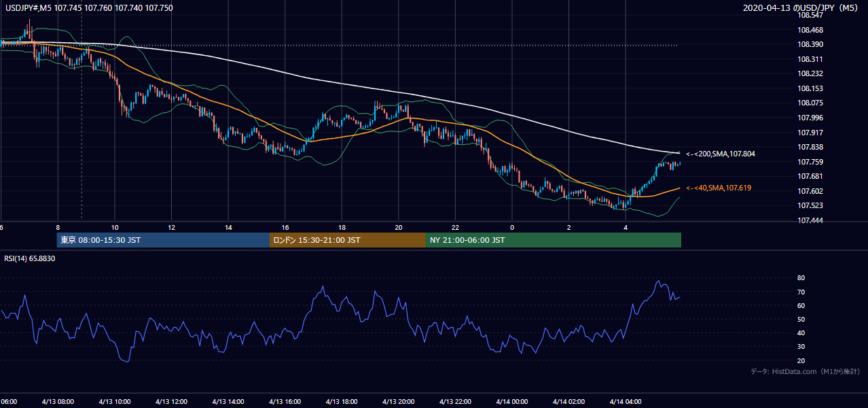This screenshot has height=408, width=868.
Task: Click price axis value 108.390
Action: click(810, 45)
